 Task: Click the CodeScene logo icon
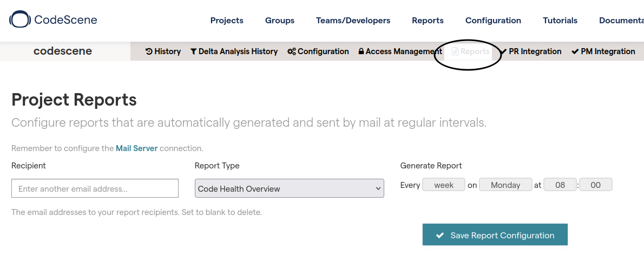pyautogui.click(x=20, y=20)
